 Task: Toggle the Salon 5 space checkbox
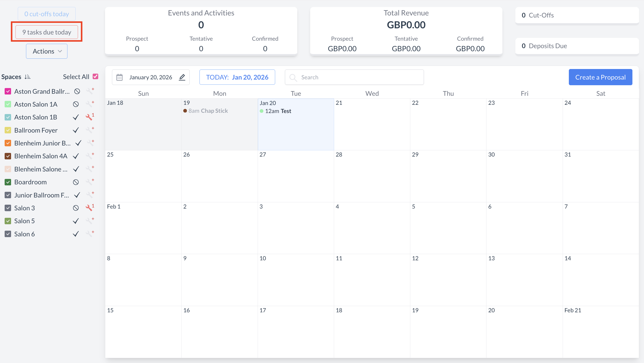[8, 221]
